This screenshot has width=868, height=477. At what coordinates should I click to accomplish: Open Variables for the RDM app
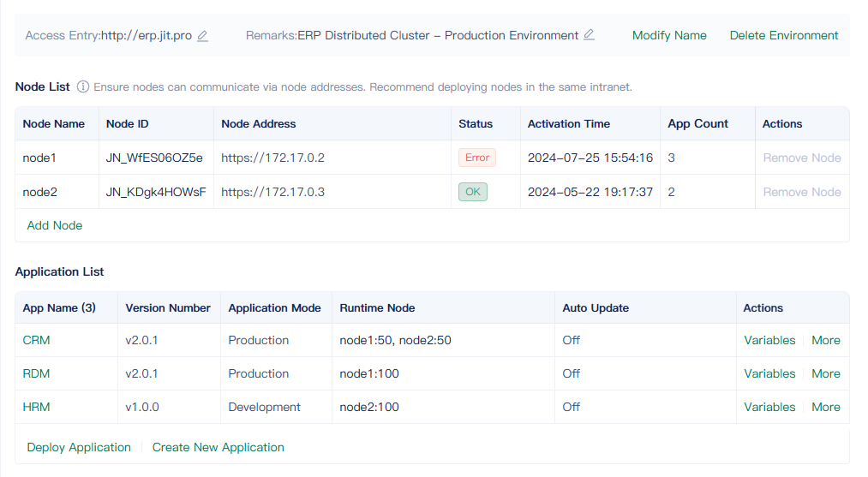coord(769,373)
